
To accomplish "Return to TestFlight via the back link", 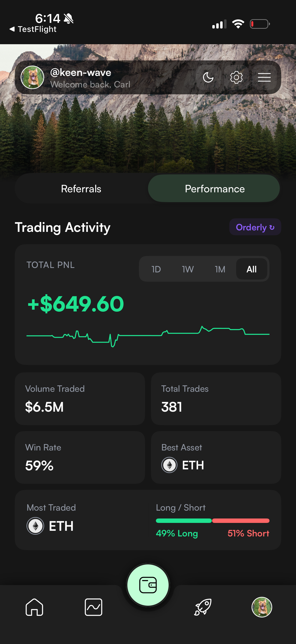I will point(33,29).
